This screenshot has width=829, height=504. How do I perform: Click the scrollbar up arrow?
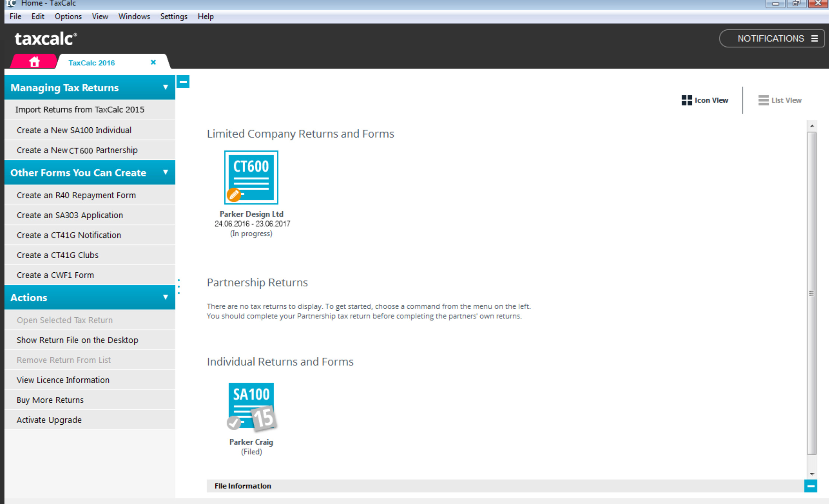(x=812, y=126)
